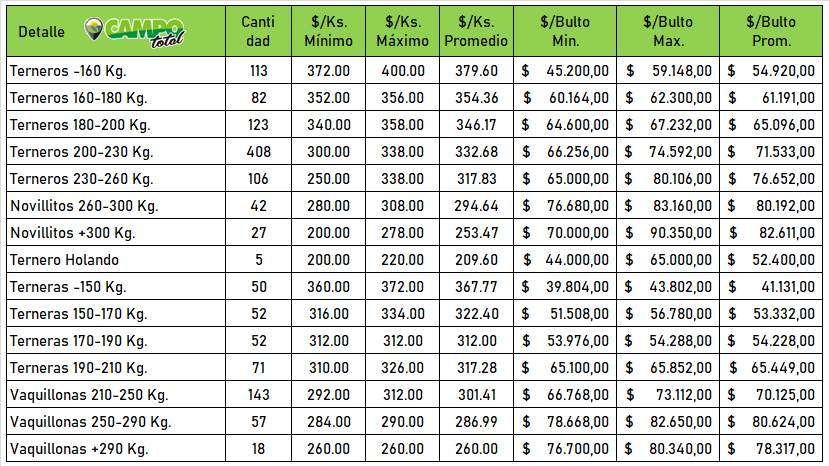Image resolution: width=829 pixels, height=466 pixels.
Task: Click quantity 408 for Terneros 200-230 Kg.
Action: point(259,152)
